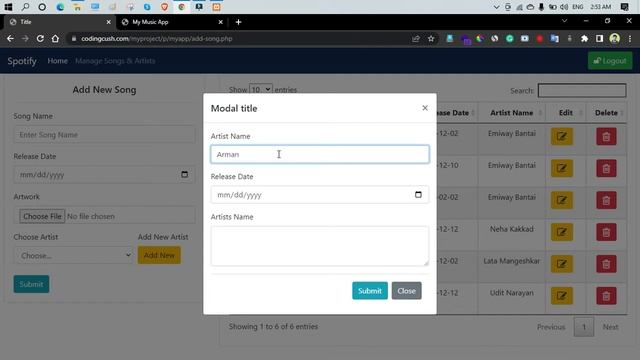Sort table by Artist Name column

tap(511, 113)
